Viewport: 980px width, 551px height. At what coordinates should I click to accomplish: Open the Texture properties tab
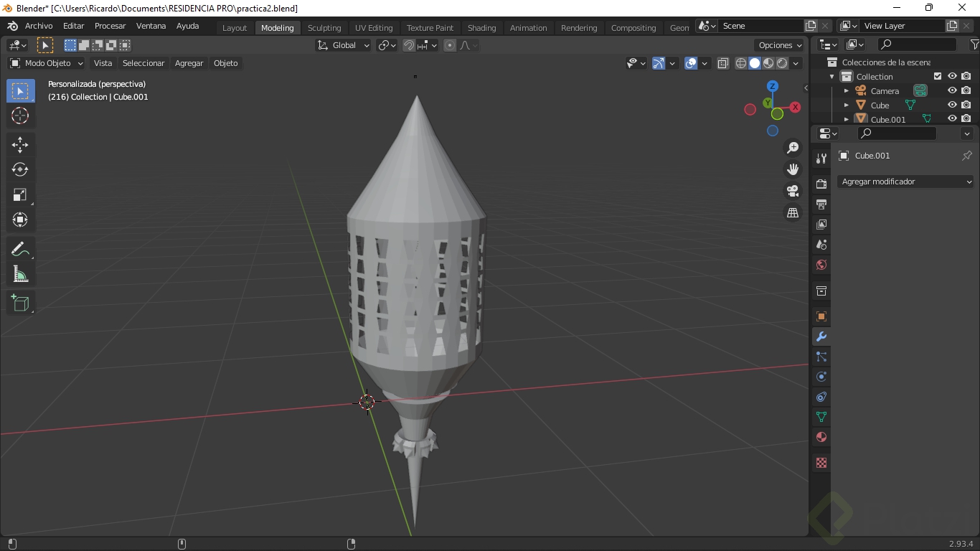(x=821, y=463)
